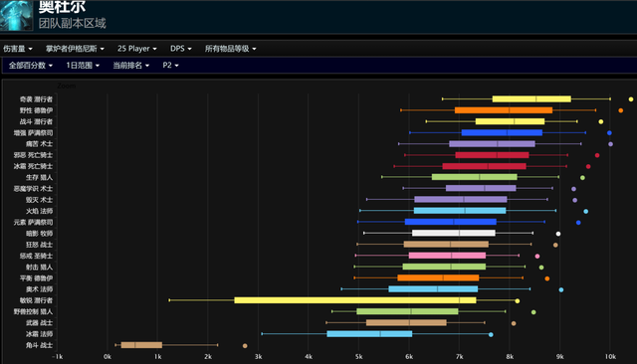
Task: Click the 敏锐 潜行者 row label
Action: pos(36,300)
